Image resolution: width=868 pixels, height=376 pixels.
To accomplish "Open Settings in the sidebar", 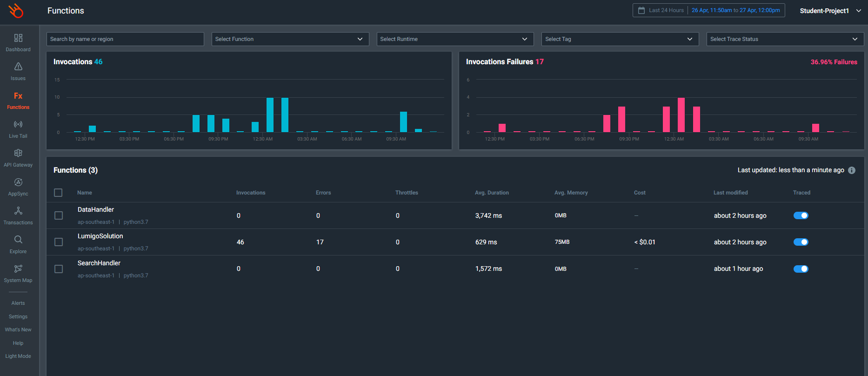I will pos(18,316).
